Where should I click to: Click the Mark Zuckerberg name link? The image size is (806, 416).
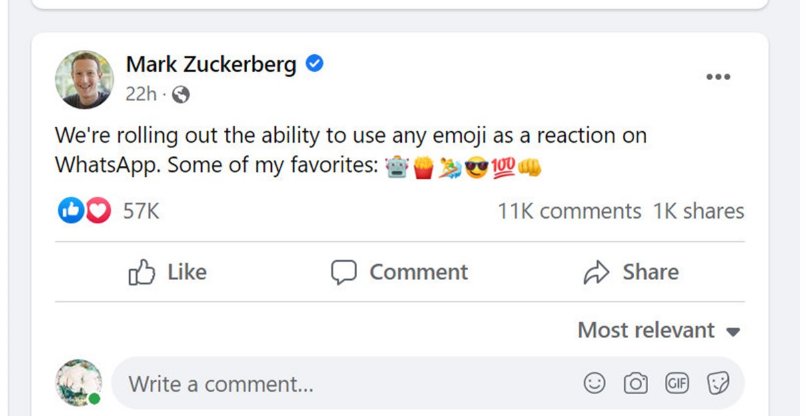coord(211,65)
